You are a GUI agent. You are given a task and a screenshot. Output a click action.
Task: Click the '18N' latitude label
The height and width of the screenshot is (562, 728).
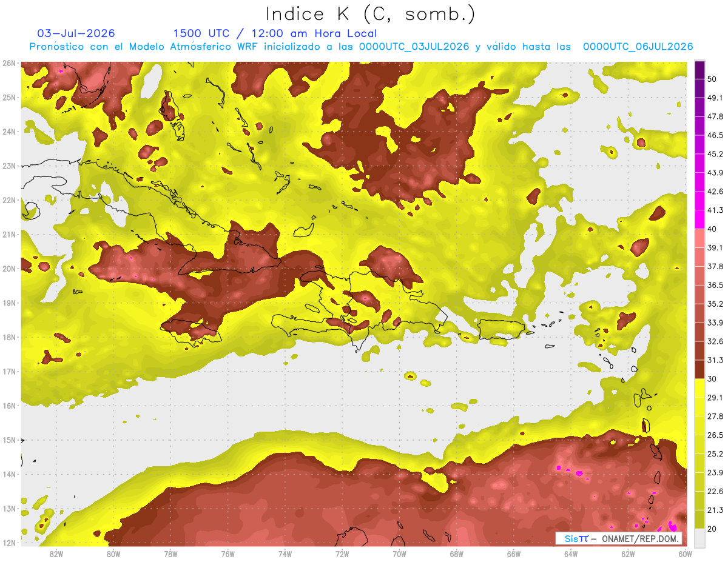pos(8,337)
